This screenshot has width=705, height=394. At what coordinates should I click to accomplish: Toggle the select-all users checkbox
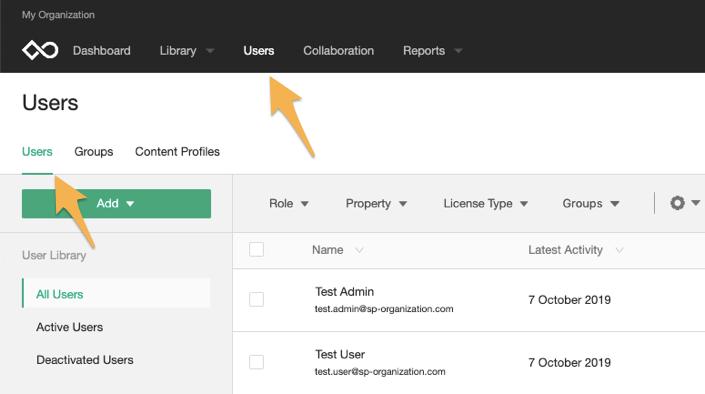pyautogui.click(x=256, y=249)
